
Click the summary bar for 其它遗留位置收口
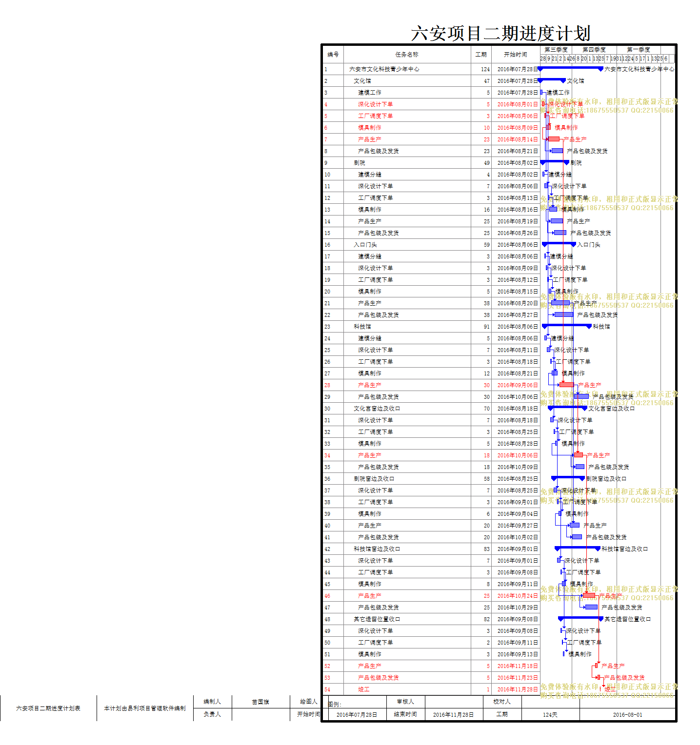(x=581, y=618)
